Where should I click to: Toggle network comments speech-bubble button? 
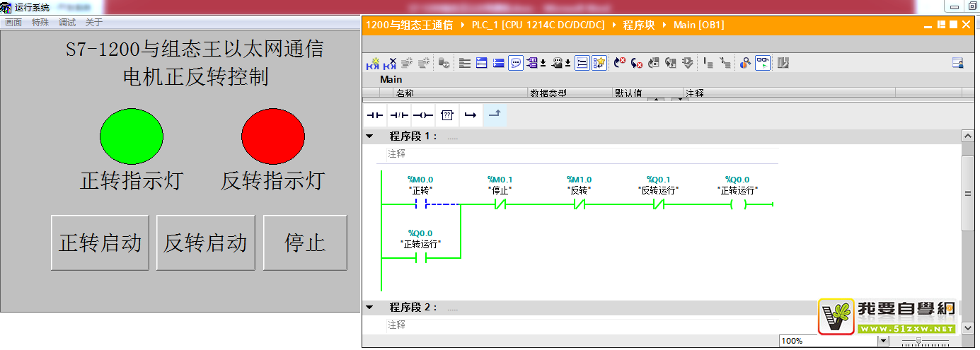pyautogui.click(x=516, y=63)
